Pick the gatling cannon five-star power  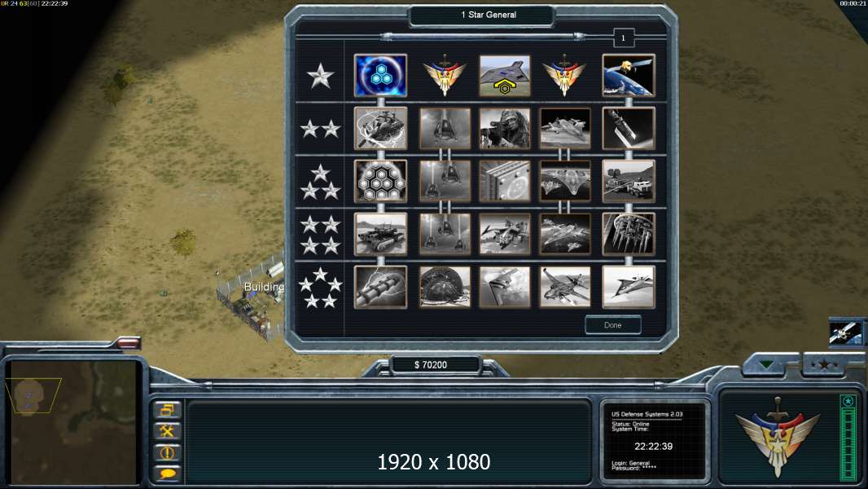(380, 287)
